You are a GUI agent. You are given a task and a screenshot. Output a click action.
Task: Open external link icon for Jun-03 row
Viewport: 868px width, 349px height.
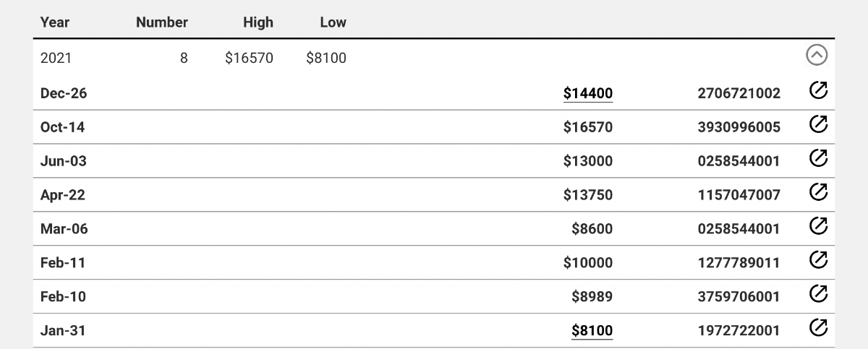click(818, 158)
